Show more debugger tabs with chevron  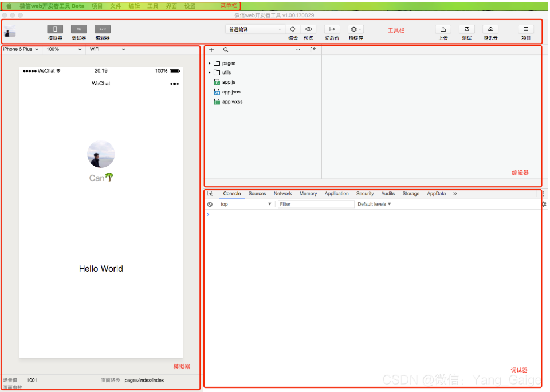pos(455,194)
